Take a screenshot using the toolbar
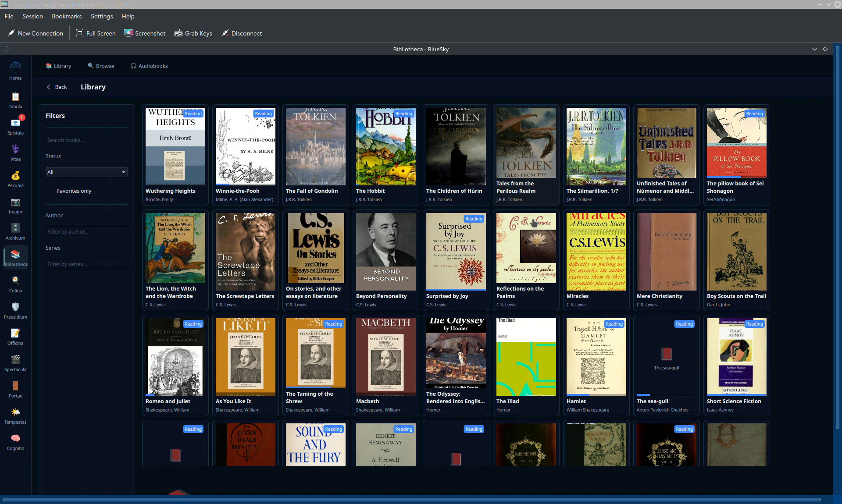 (x=145, y=33)
